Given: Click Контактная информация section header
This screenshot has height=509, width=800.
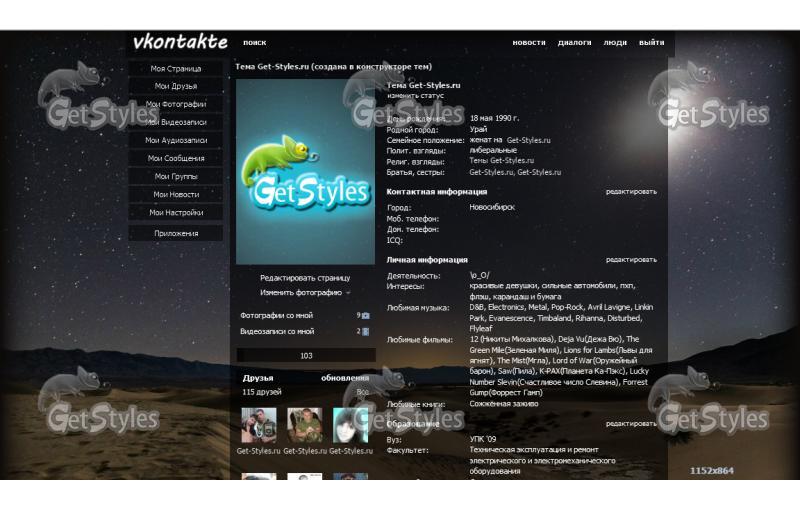Looking at the screenshot, I should tap(437, 192).
